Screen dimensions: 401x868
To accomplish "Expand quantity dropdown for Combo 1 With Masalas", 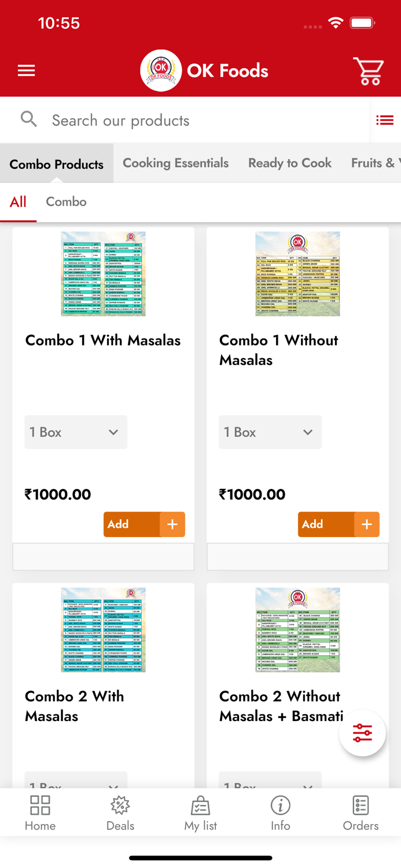I will (x=76, y=432).
